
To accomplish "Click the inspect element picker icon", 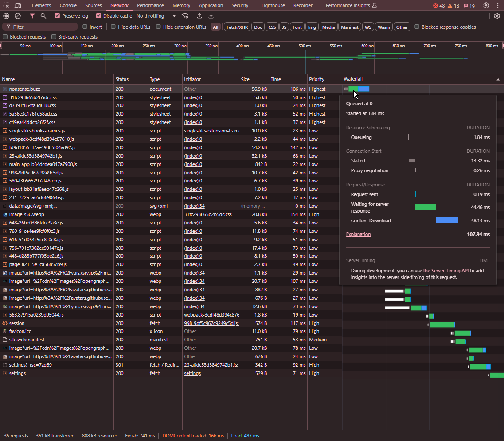I will 6,5.
